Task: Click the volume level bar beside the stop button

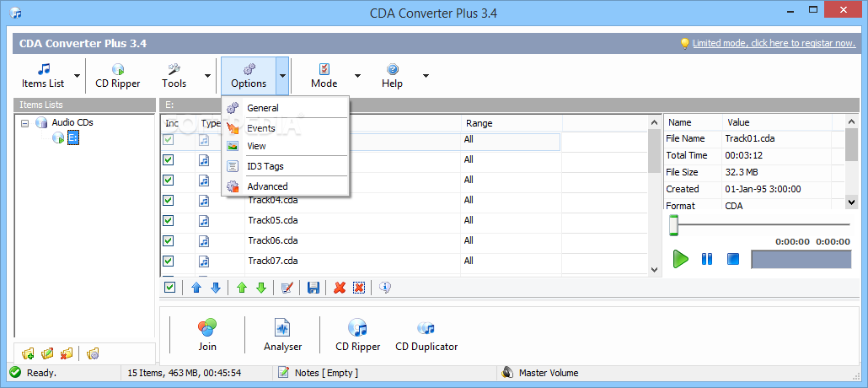Action: tap(801, 260)
